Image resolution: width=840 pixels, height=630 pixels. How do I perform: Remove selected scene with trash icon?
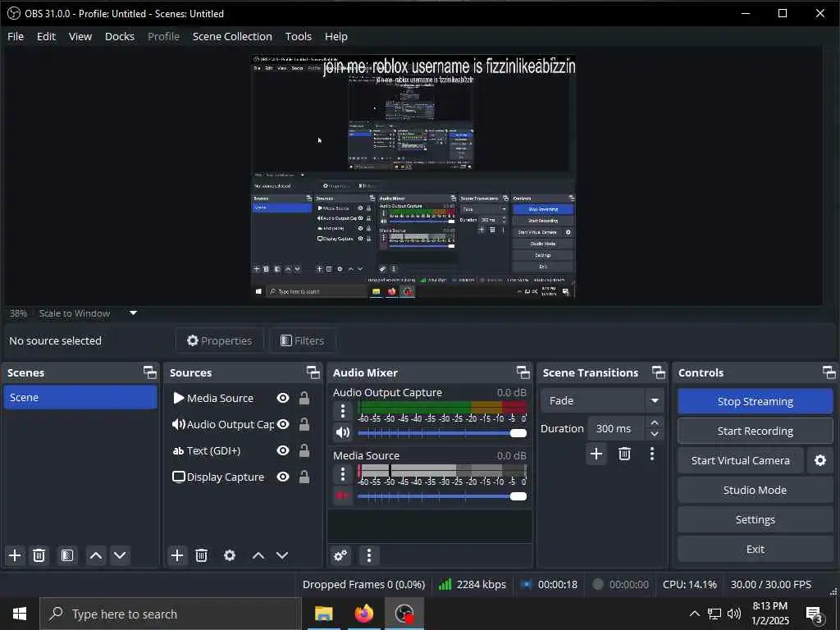point(39,555)
